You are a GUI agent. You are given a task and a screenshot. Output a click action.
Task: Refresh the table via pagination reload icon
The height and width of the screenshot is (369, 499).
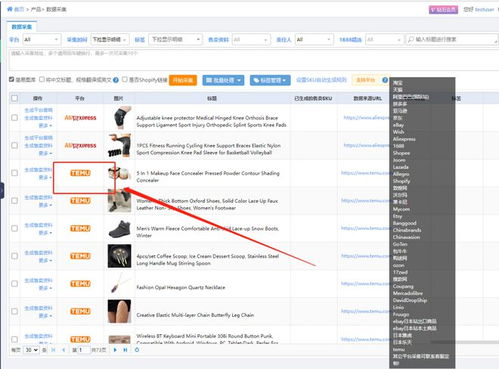[137, 350]
